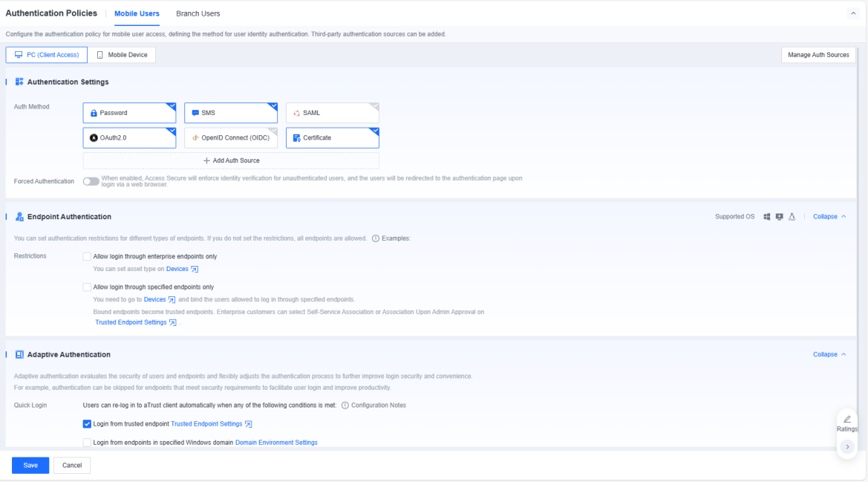Collapse the Authentication Policies panel chevron

tap(853, 14)
